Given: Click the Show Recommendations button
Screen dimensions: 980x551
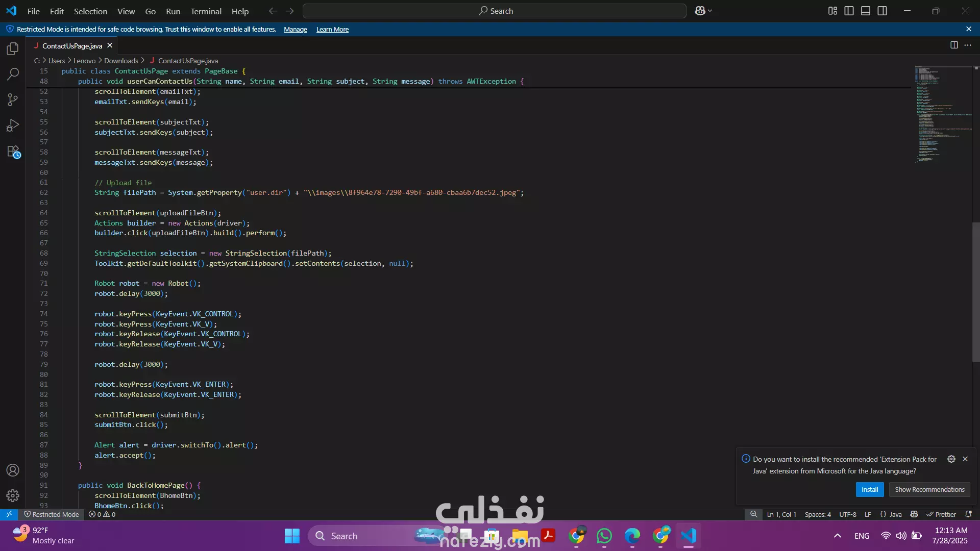Looking at the screenshot, I should [x=929, y=490].
